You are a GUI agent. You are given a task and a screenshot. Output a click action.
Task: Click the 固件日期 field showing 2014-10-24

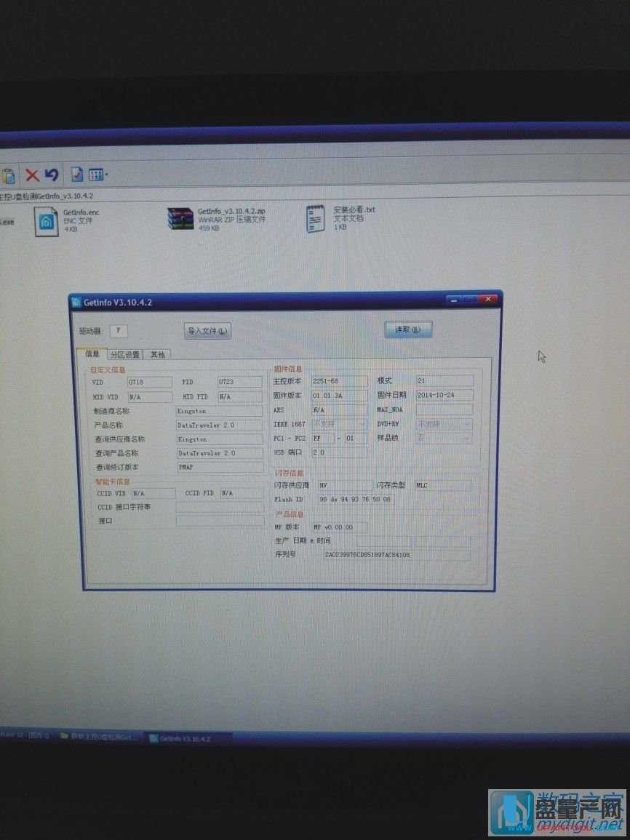444,395
